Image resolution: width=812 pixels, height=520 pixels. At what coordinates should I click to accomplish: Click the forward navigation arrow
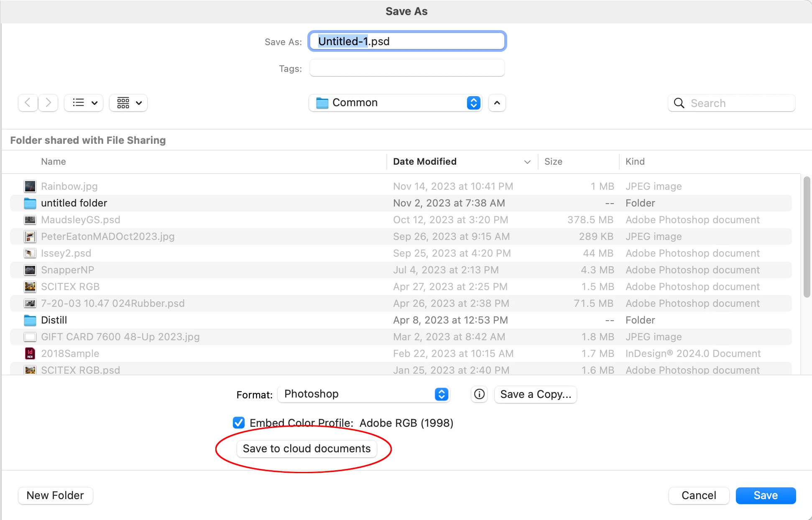(x=49, y=102)
